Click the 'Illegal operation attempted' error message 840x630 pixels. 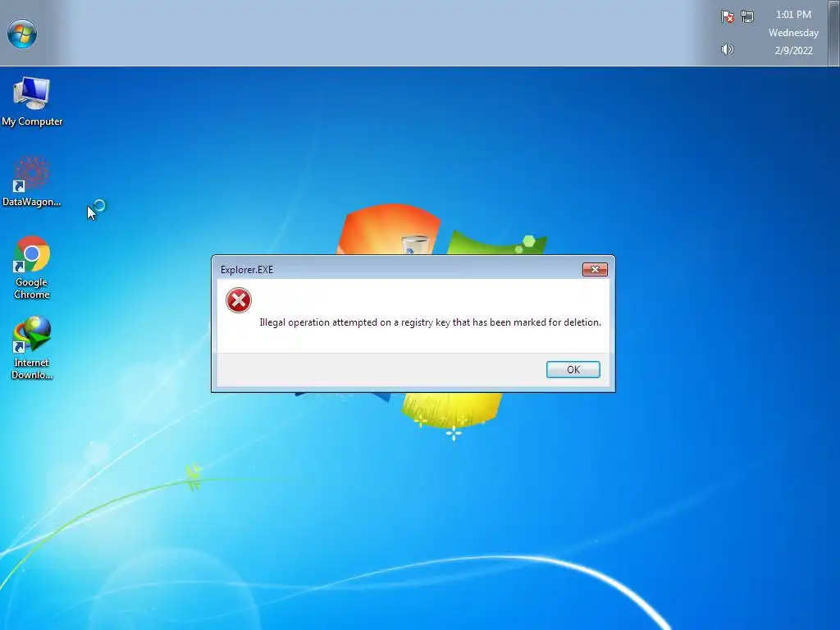430,322
